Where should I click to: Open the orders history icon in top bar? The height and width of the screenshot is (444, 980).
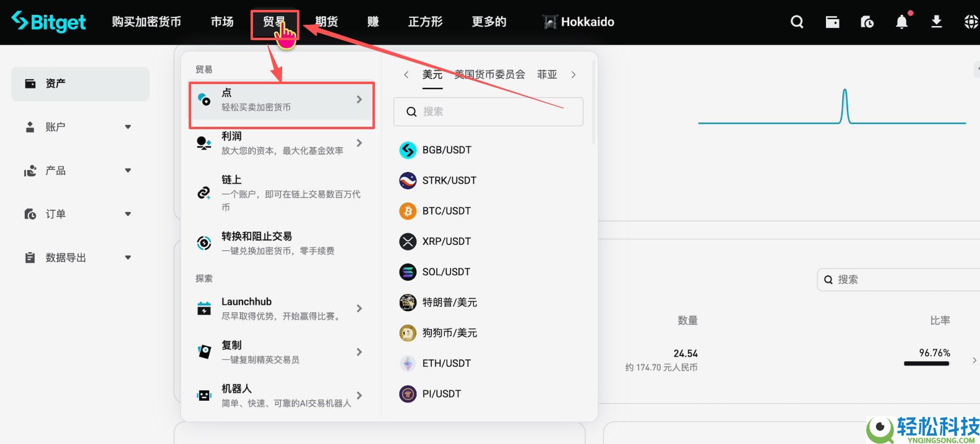click(x=867, y=22)
